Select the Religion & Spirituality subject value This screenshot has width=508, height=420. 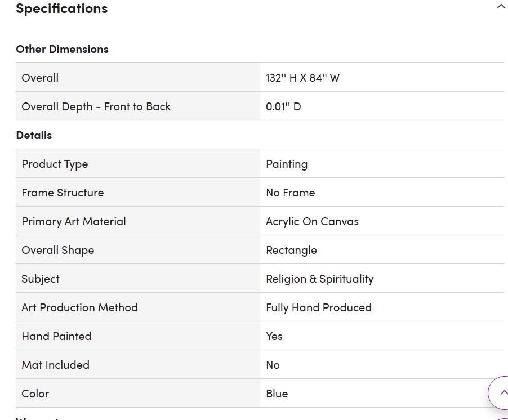(319, 279)
